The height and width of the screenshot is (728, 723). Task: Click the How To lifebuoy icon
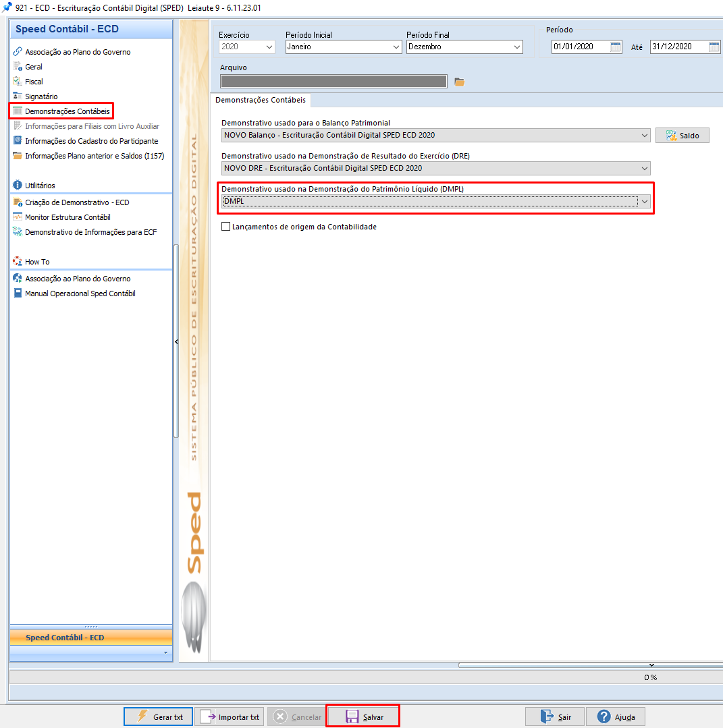click(x=18, y=261)
